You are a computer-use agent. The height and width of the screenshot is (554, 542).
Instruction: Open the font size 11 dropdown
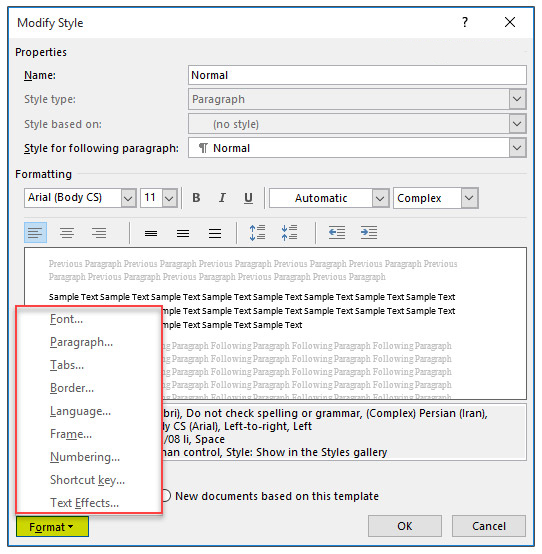(x=170, y=198)
